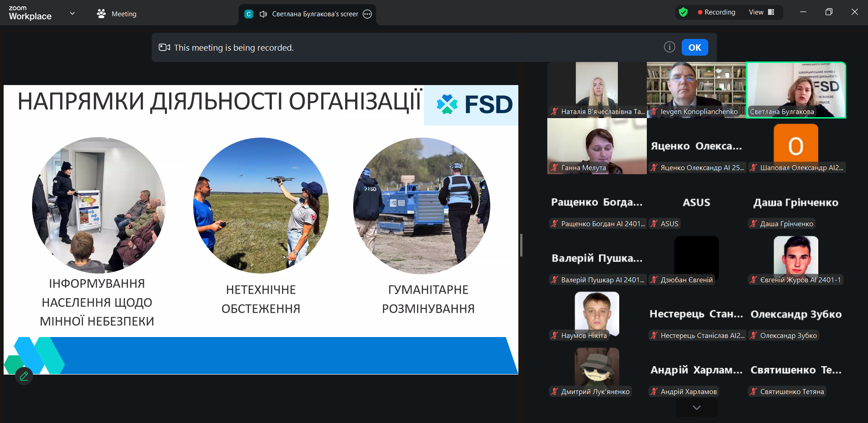Click the red Recording indicator
Image resolution: width=868 pixels, height=423 pixels.
716,12
